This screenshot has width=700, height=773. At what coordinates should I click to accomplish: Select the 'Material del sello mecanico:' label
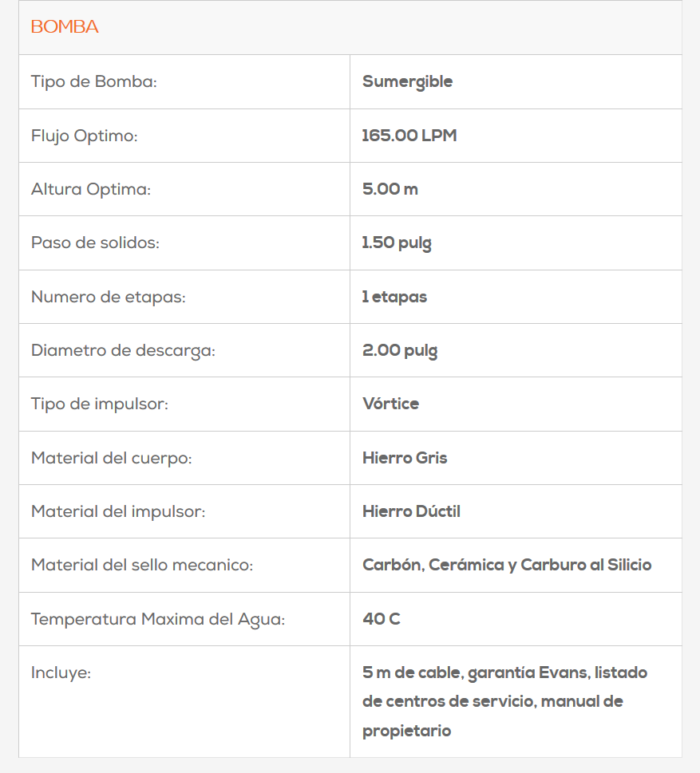[142, 565]
